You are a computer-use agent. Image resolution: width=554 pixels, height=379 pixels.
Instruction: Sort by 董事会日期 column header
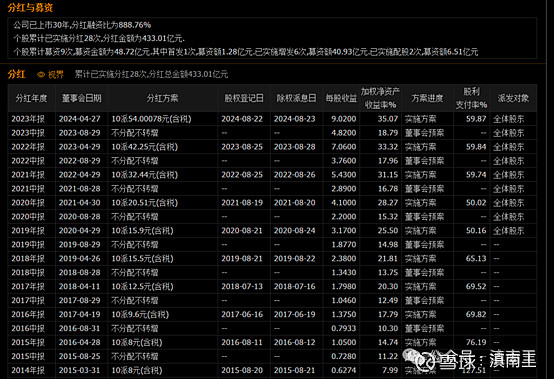pyautogui.click(x=81, y=98)
